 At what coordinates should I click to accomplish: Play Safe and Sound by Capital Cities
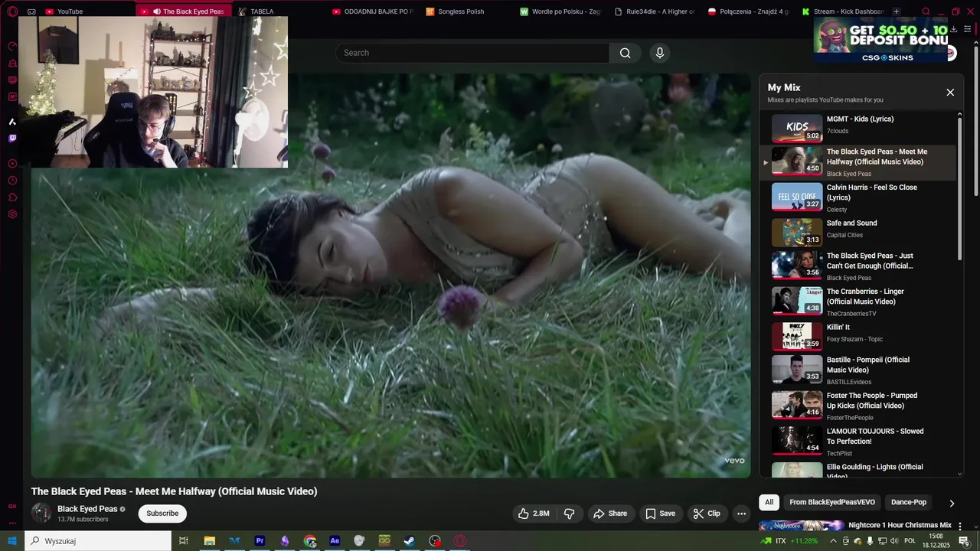857,233
